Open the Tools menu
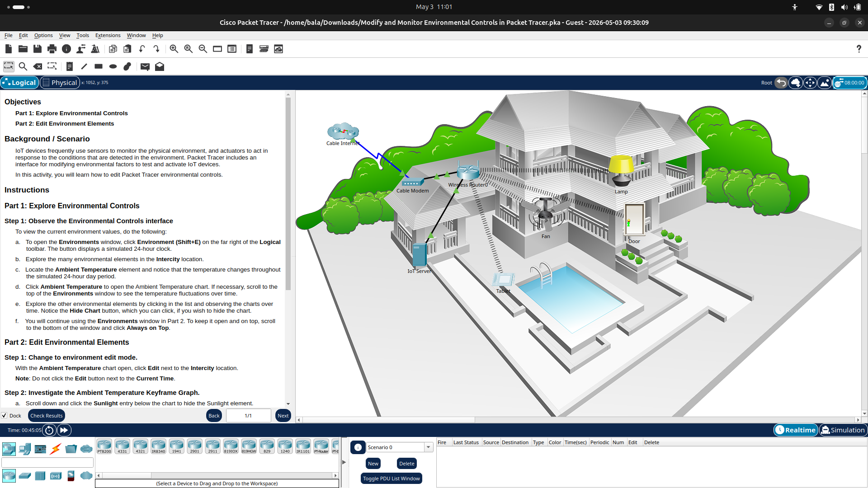This screenshot has height=488, width=868. [x=83, y=35]
